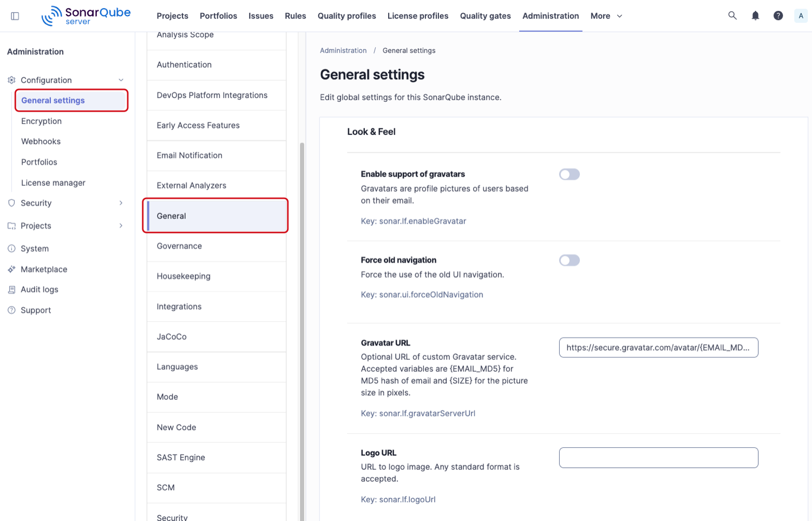This screenshot has width=812, height=521.
Task: Click the Projects folder icon
Action: pyautogui.click(x=11, y=226)
